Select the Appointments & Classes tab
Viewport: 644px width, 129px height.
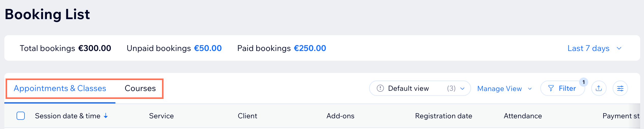[60, 88]
